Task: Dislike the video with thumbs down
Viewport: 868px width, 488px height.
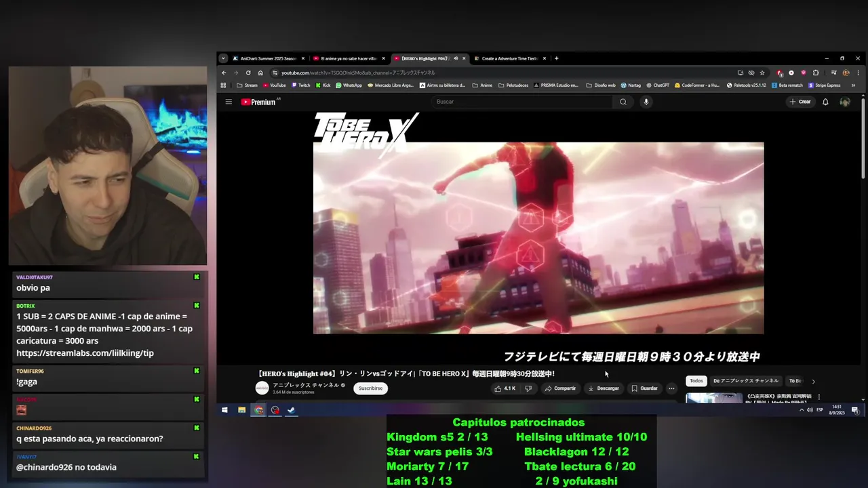Action: pos(528,388)
